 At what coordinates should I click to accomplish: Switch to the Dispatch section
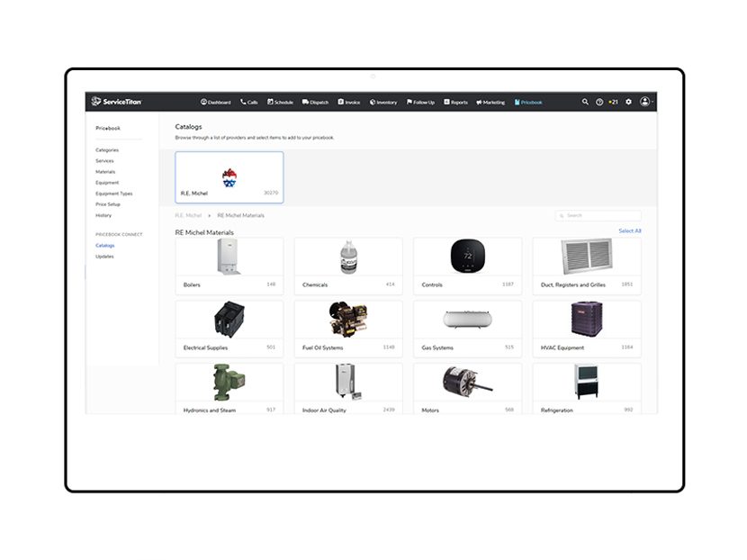pyautogui.click(x=316, y=102)
